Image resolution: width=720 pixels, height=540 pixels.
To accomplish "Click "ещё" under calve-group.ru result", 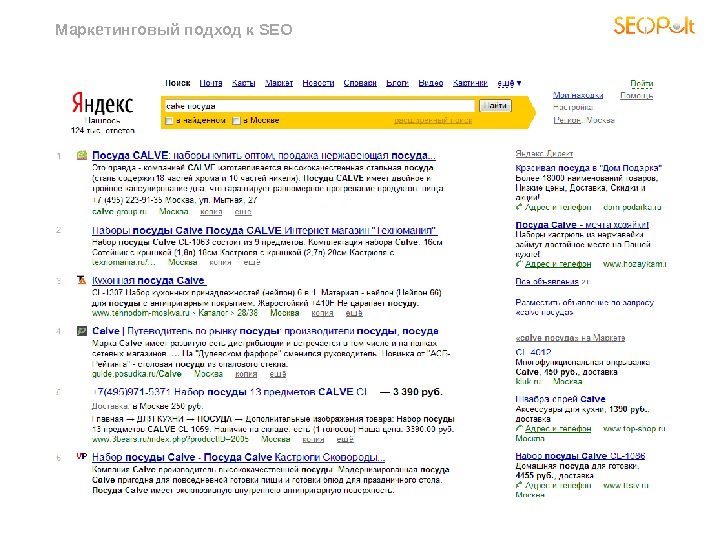I will pyautogui.click(x=243, y=212).
